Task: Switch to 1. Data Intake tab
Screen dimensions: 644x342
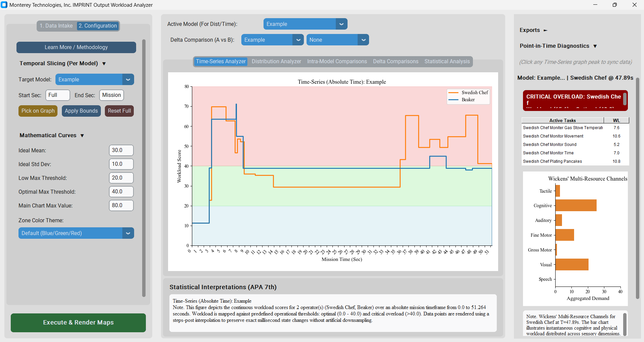Action: (56, 26)
